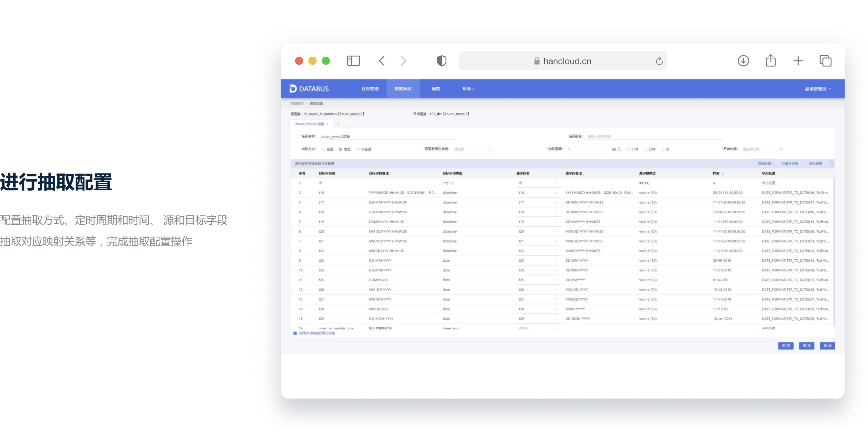The width and height of the screenshot is (868, 442).
Task: Focus the 任务别名 input field
Action: point(654,137)
